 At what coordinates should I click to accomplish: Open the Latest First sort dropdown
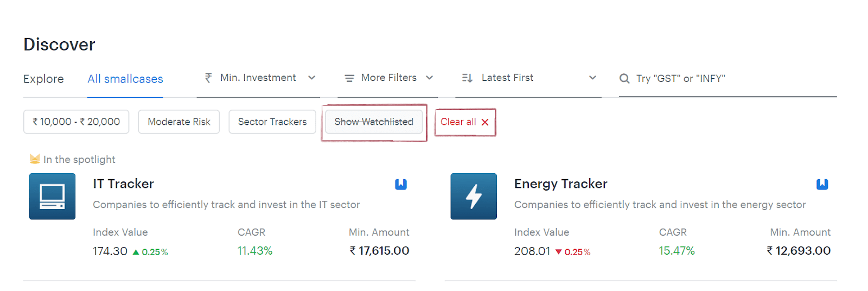pyautogui.click(x=528, y=78)
